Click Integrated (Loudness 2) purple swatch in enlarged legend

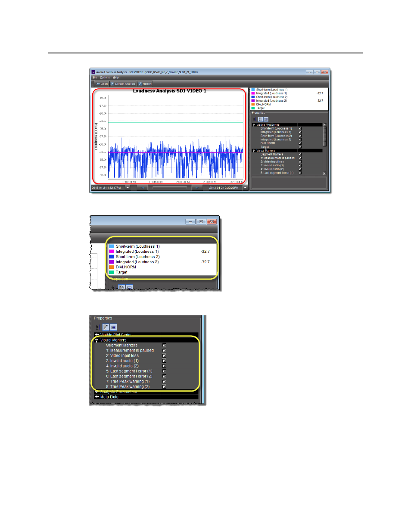point(111,262)
